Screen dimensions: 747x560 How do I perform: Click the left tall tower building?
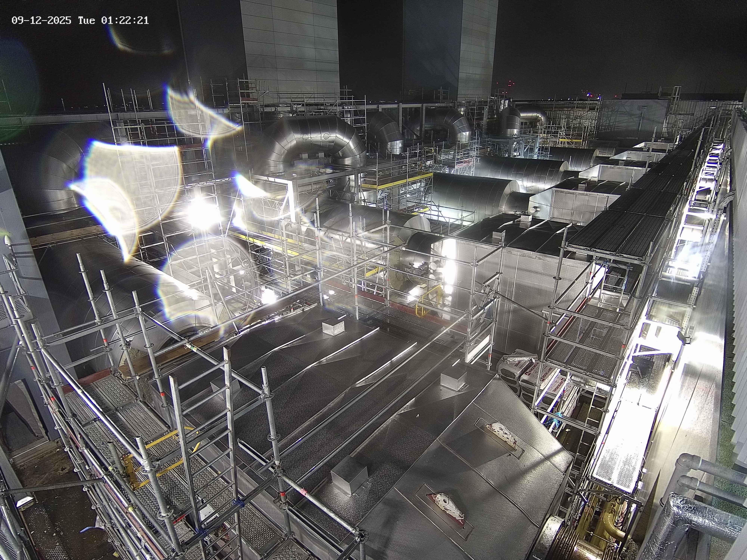290,47
